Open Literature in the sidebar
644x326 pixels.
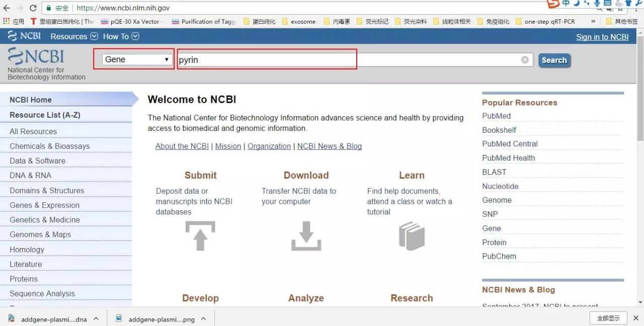[26, 264]
